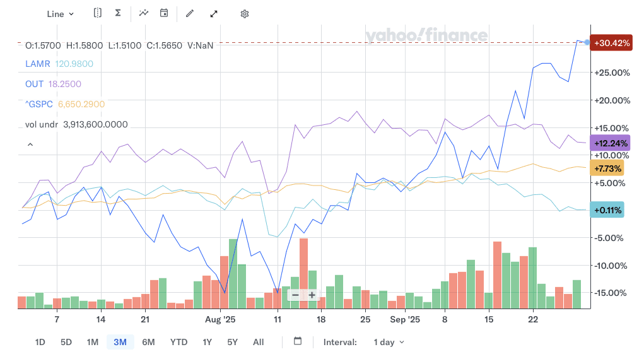Click the calendar events icon in top toolbar
Image resolution: width=644 pixels, height=359 pixels.
(164, 13)
